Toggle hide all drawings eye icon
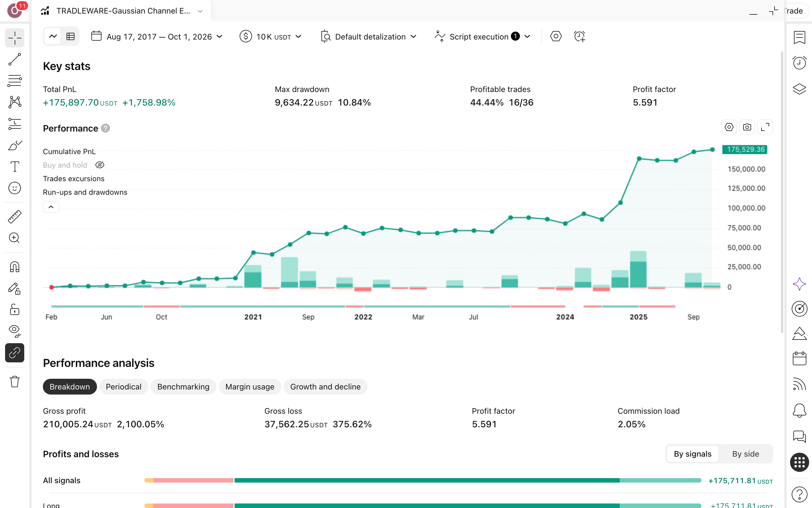 click(x=15, y=331)
